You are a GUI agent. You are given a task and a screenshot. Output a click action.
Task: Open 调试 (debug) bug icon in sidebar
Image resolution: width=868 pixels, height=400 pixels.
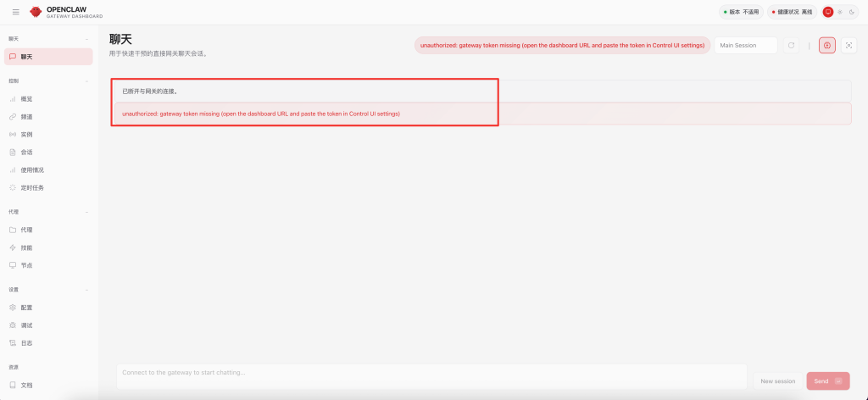click(x=13, y=325)
